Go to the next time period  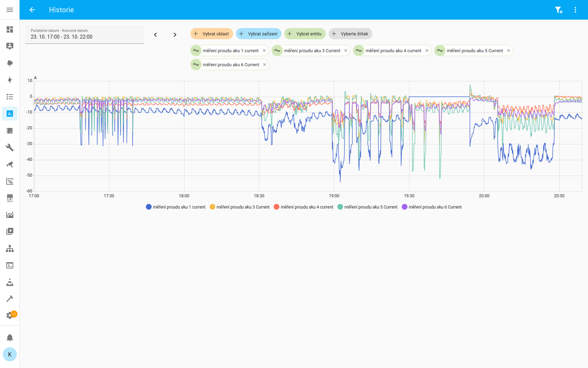pyautogui.click(x=175, y=34)
